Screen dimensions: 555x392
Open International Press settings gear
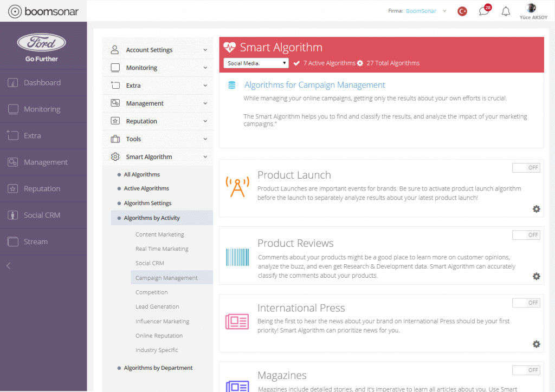coord(537,344)
